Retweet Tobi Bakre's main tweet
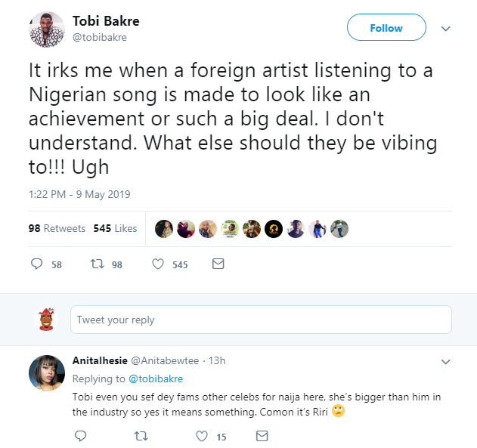477x448 pixels. [x=97, y=264]
